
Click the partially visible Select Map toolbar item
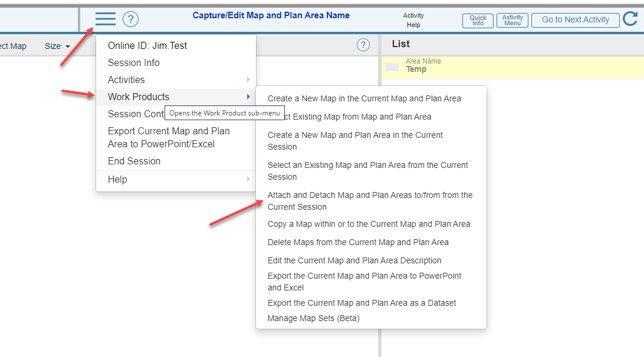point(13,46)
